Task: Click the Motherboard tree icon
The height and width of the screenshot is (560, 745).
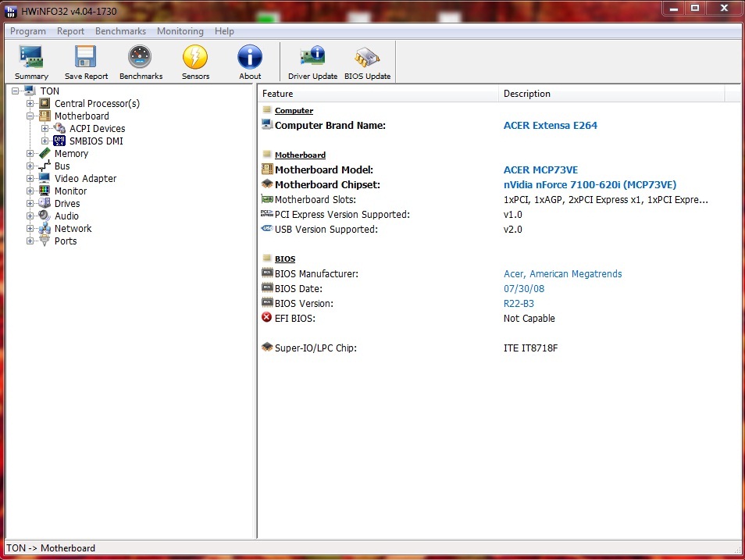Action: [45, 116]
